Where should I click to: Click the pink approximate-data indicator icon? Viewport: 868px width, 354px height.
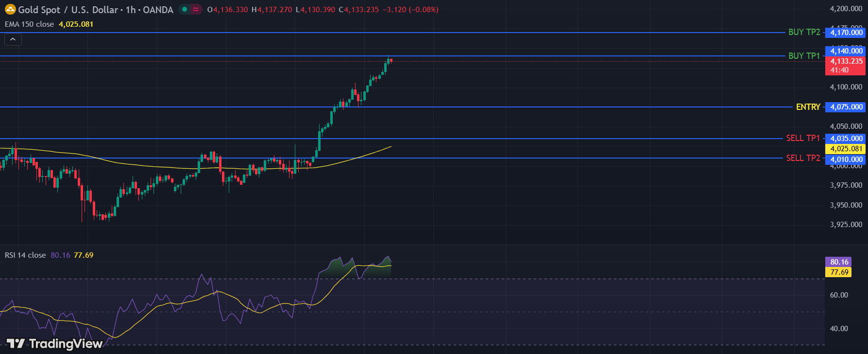click(196, 9)
